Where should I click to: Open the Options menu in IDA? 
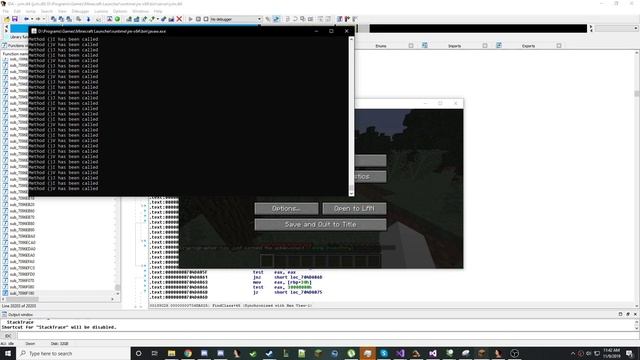tap(120, 11)
